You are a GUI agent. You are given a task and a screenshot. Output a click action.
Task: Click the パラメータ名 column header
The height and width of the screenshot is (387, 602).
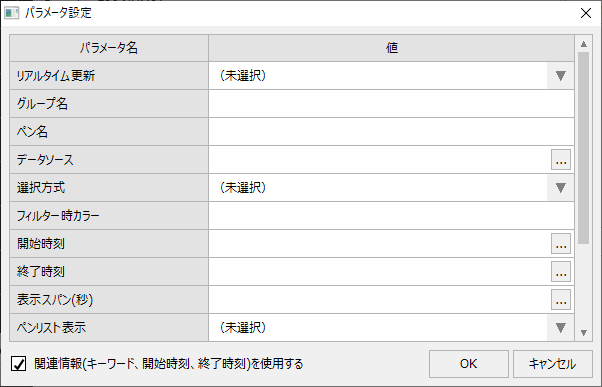109,48
